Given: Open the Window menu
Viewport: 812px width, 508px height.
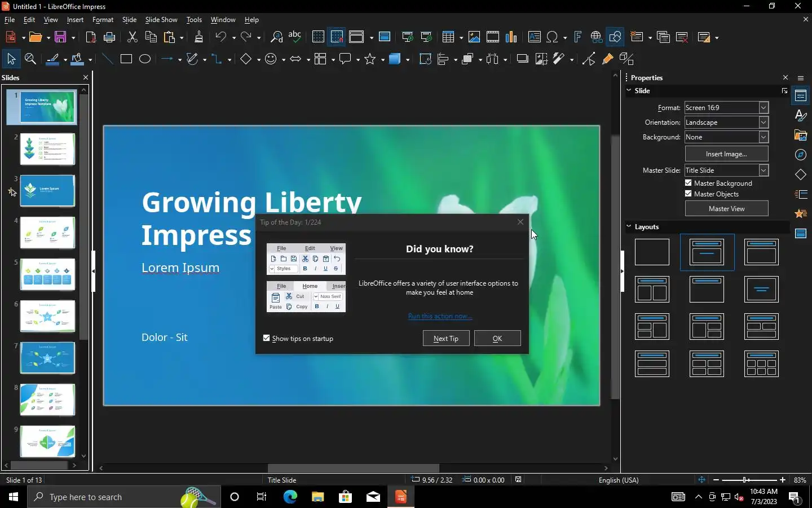Looking at the screenshot, I should [223, 20].
